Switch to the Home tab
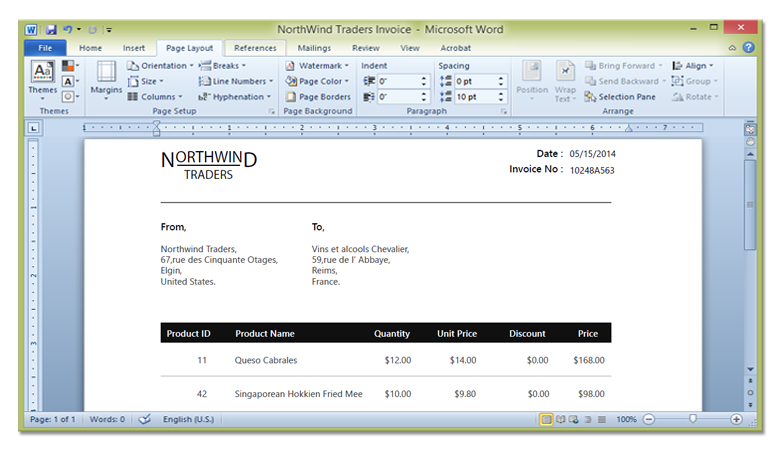The width and height of the screenshot is (780, 451). coord(91,48)
